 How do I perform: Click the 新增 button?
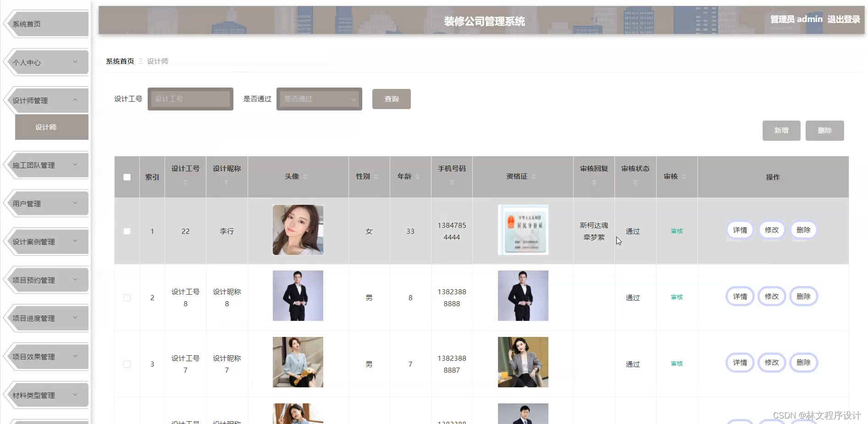point(781,131)
